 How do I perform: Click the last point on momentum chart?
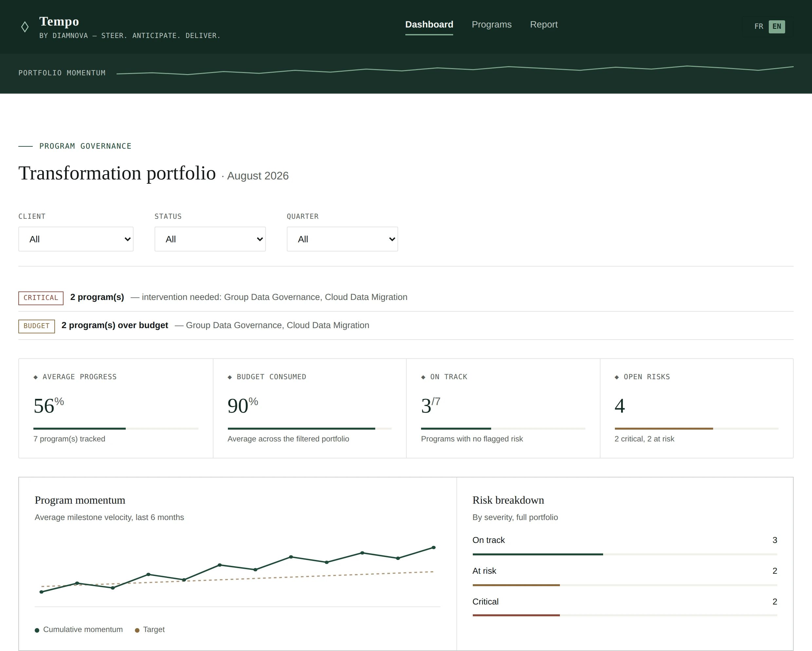click(x=434, y=548)
